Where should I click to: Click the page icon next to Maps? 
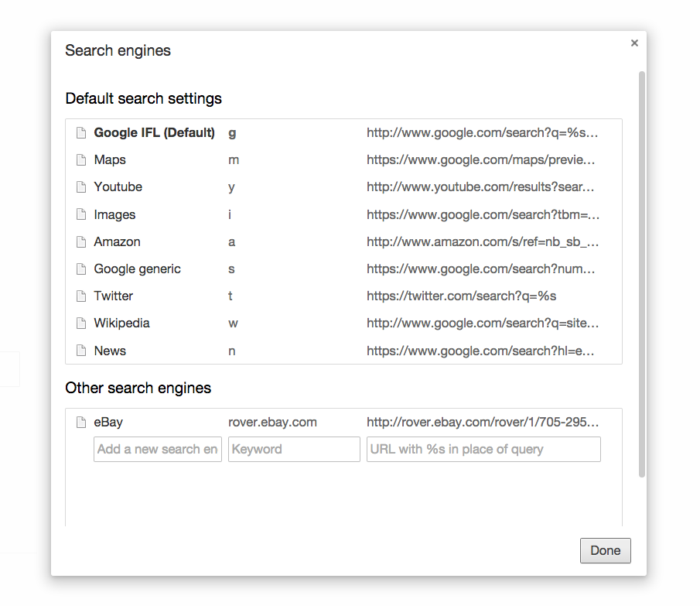[81, 159]
